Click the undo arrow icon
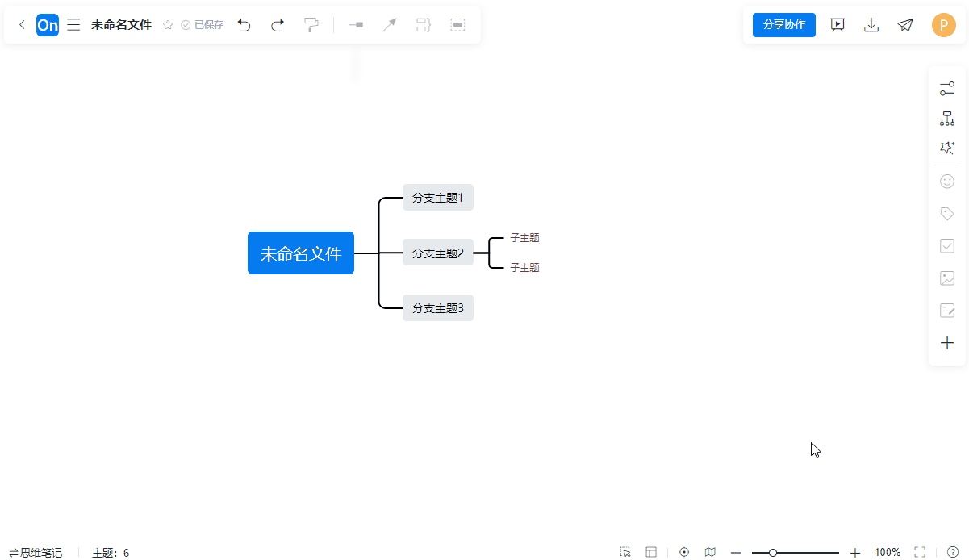This screenshot has height=560, width=969. pyautogui.click(x=244, y=25)
